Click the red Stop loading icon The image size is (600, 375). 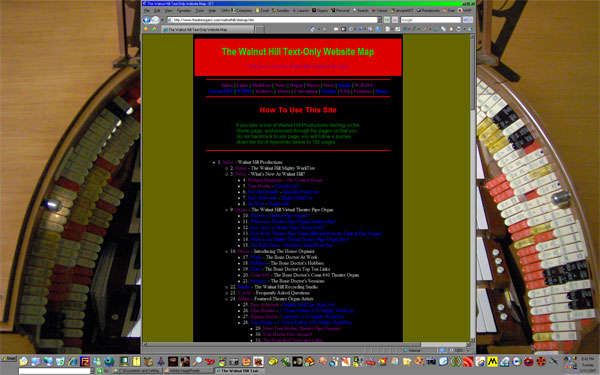point(395,20)
